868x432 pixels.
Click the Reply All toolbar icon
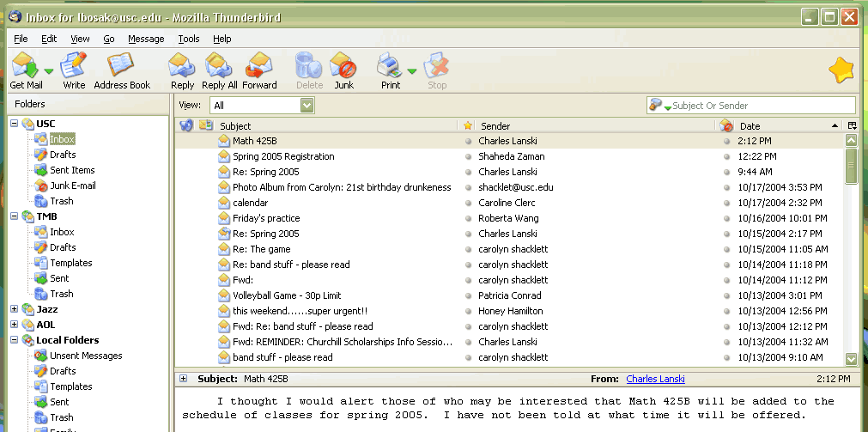click(219, 70)
